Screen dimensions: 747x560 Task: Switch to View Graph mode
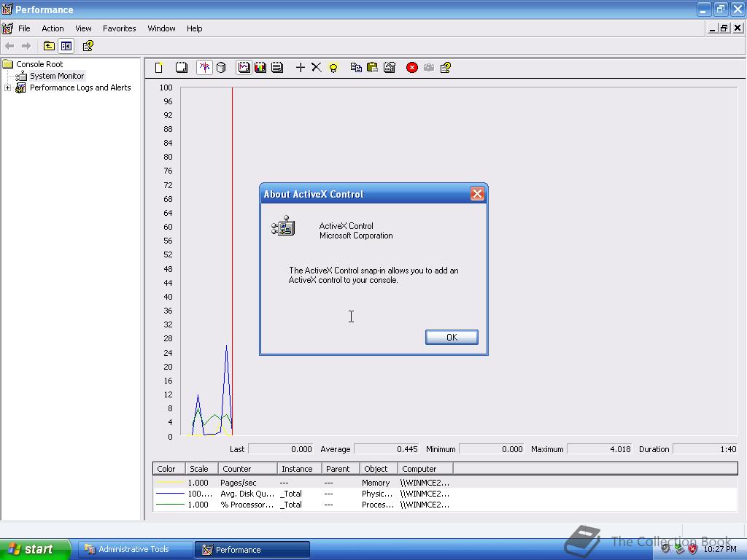244,68
